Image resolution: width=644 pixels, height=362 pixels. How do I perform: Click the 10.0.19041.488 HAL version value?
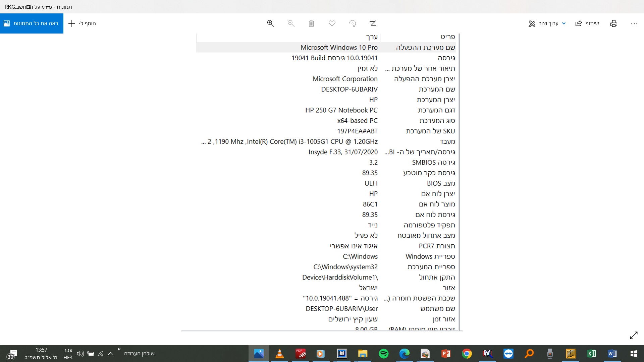340,298
